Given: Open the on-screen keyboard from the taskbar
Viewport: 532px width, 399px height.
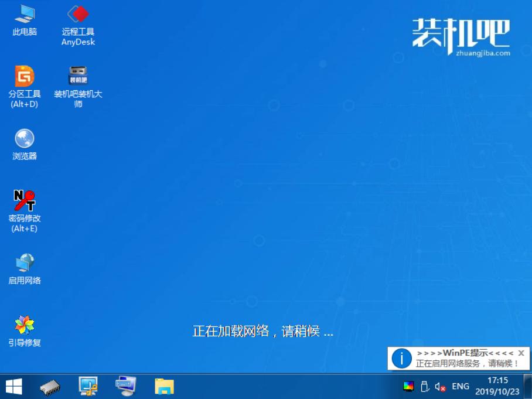Looking at the screenshot, I should click(x=126, y=387).
